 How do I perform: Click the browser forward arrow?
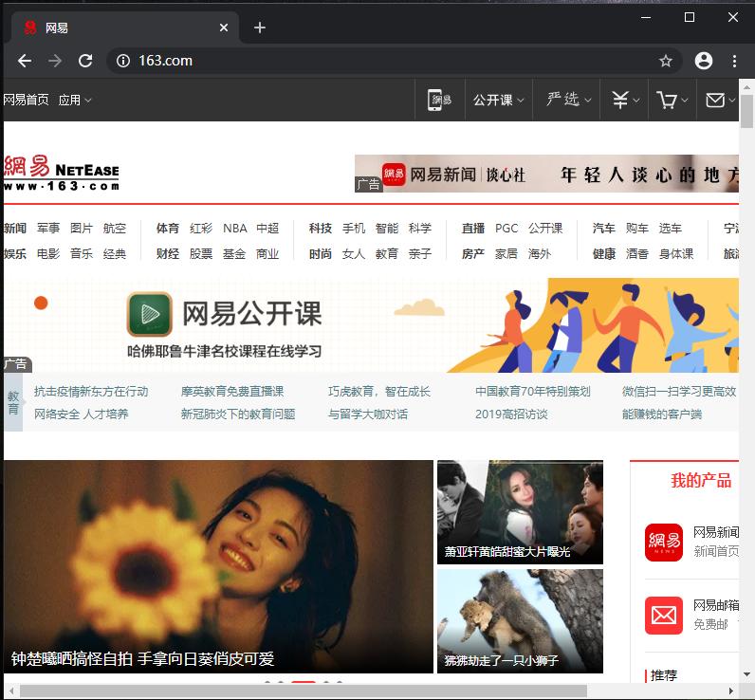pyautogui.click(x=55, y=61)
